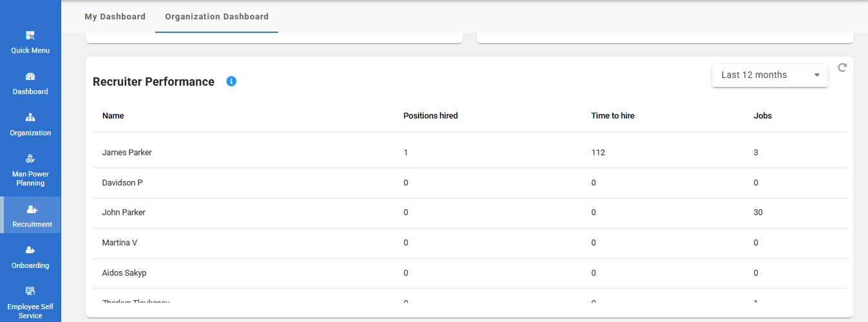
Task: Click the Time to hire column header
Action: click(x=613, y=116)
